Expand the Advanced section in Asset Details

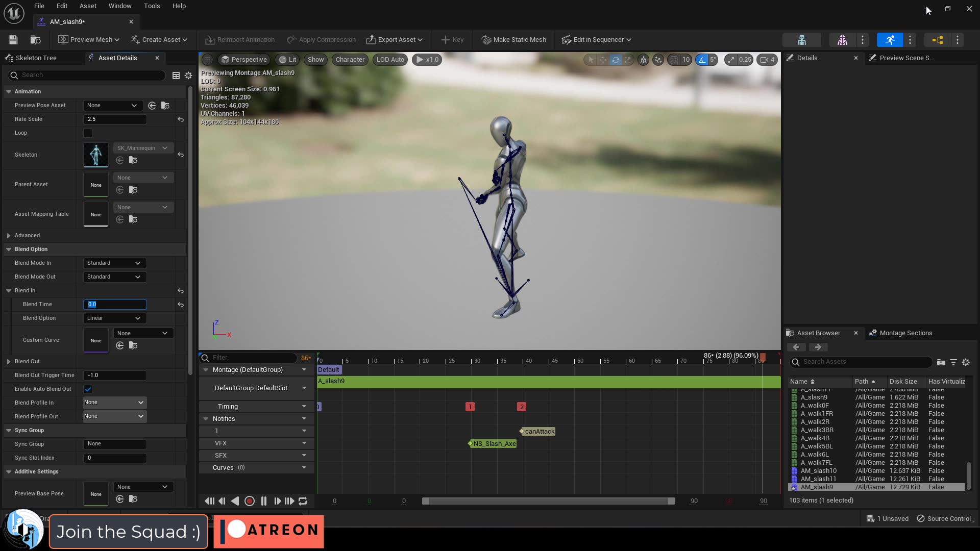pos(8,235)
